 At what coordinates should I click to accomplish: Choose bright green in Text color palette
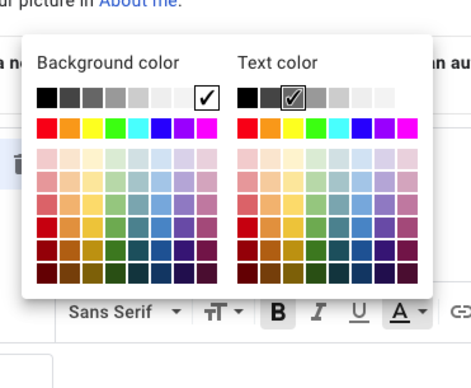click(x=316, y=128)
